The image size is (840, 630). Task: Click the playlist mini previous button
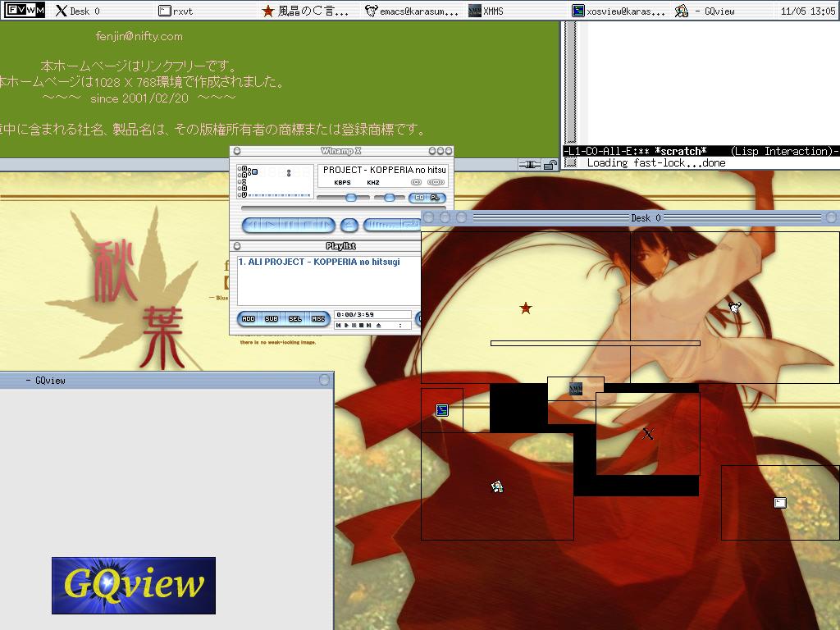click(x=339, y=325)
